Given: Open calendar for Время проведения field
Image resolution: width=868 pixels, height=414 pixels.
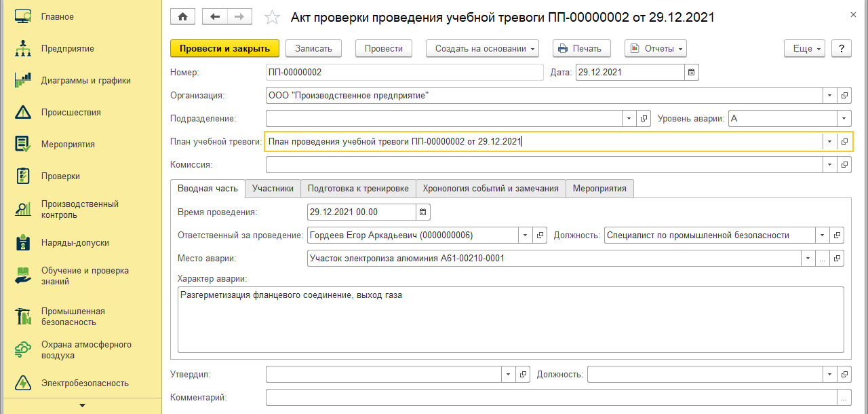Looking at the screenshot, I should tap(423, 212).
